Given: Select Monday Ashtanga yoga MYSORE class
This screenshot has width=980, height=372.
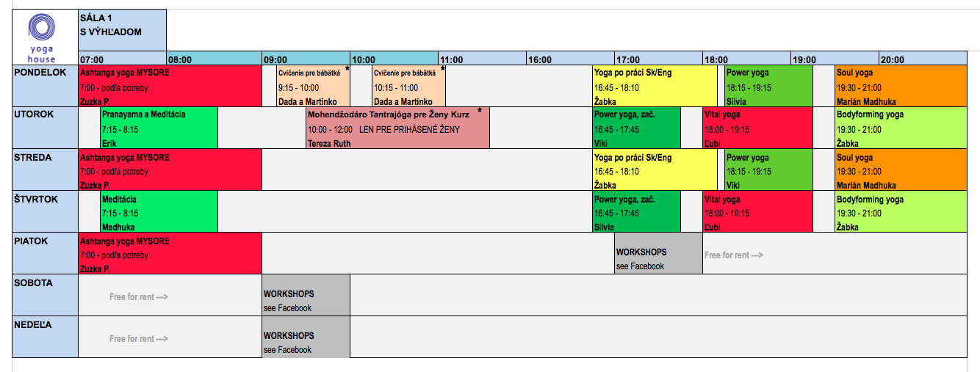Looking at the screenshot, I should (170, 87).
